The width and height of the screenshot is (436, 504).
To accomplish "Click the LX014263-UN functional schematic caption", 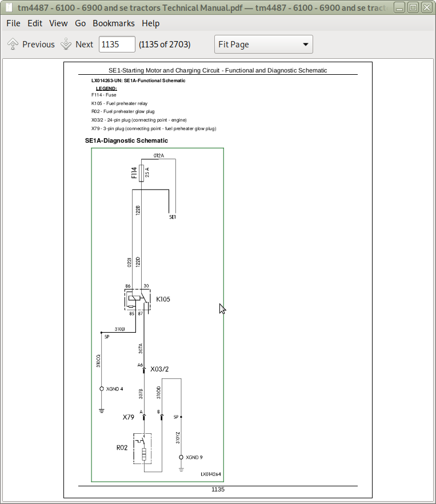I will pyautogui.click(x=138, y=80).
